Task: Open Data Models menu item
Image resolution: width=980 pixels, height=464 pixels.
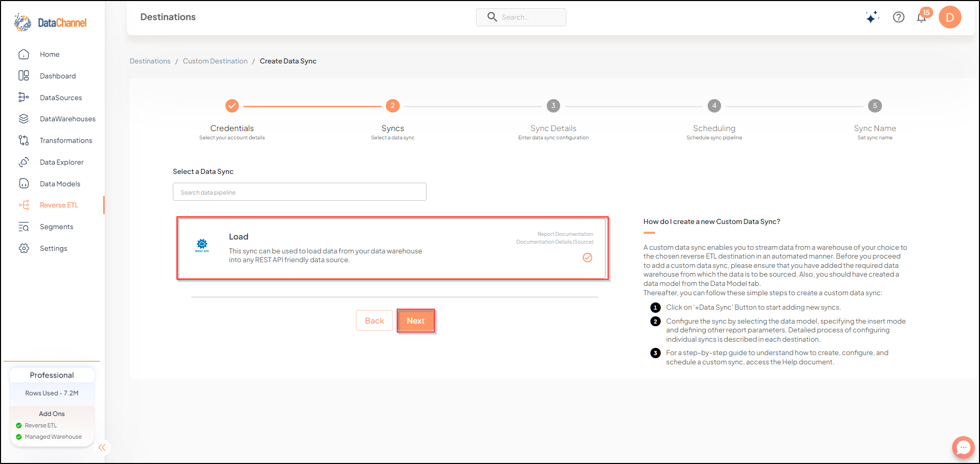Action: pos(60,184)
